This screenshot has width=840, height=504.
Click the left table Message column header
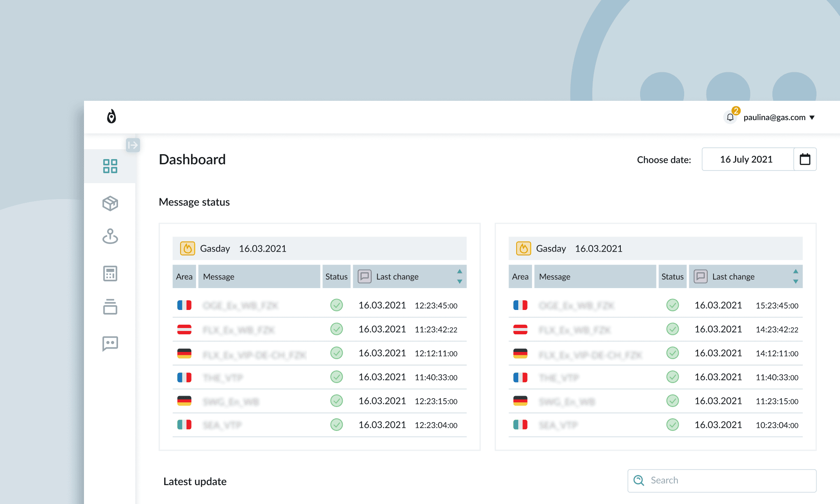259,276
